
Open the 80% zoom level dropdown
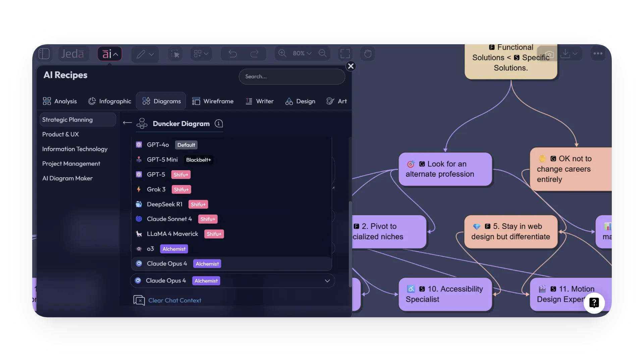pos(301,53)
